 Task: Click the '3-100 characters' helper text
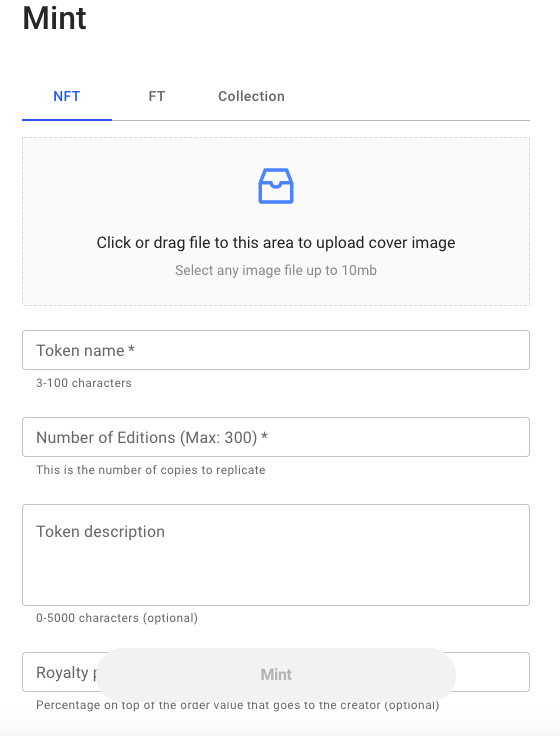click(84, 383)
